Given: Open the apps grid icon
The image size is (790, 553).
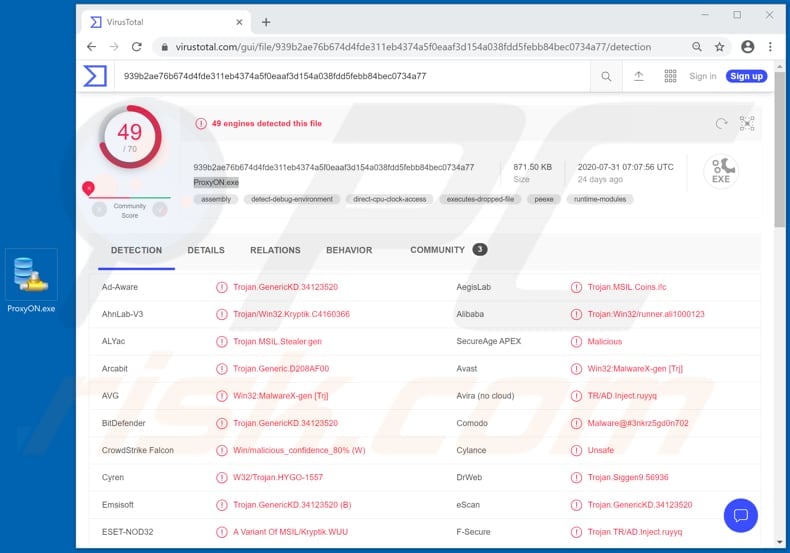Looking at the screenshot, I should point(670,76).
